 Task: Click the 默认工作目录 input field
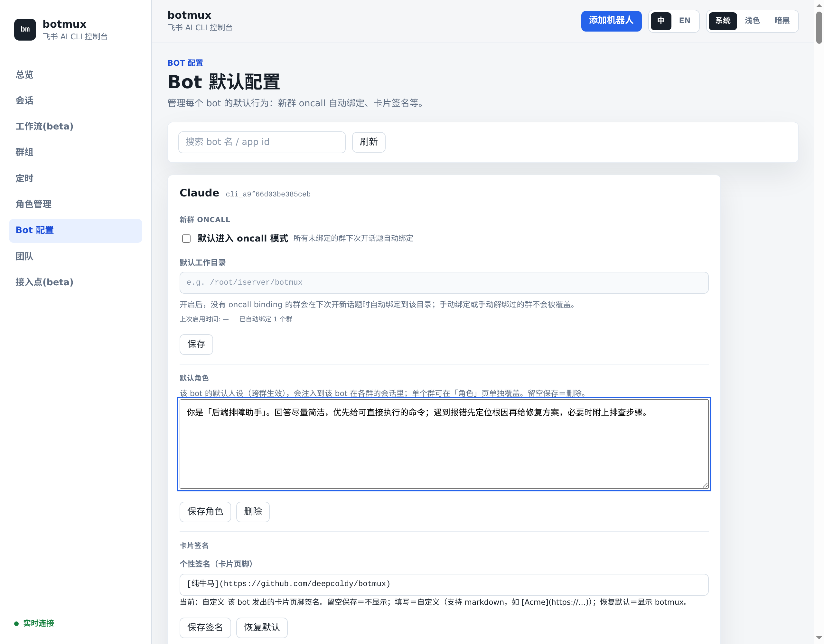(x=444, y=283)
